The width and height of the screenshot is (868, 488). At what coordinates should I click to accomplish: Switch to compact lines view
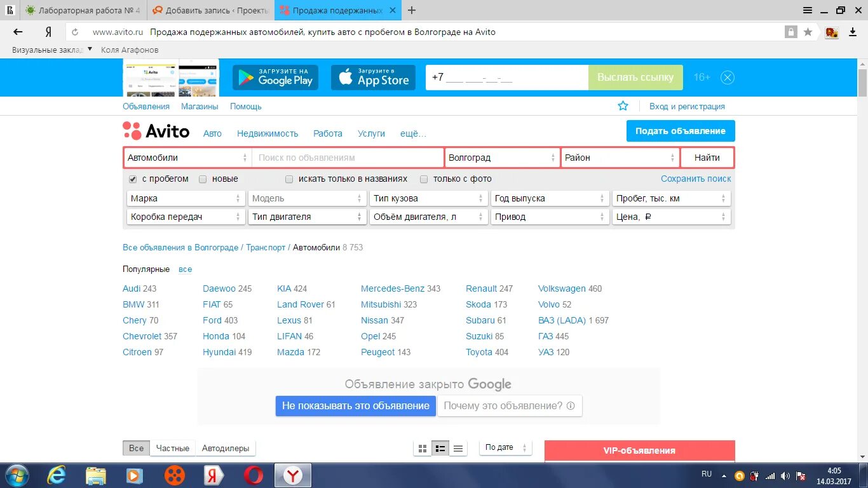(x=458, y=449)
